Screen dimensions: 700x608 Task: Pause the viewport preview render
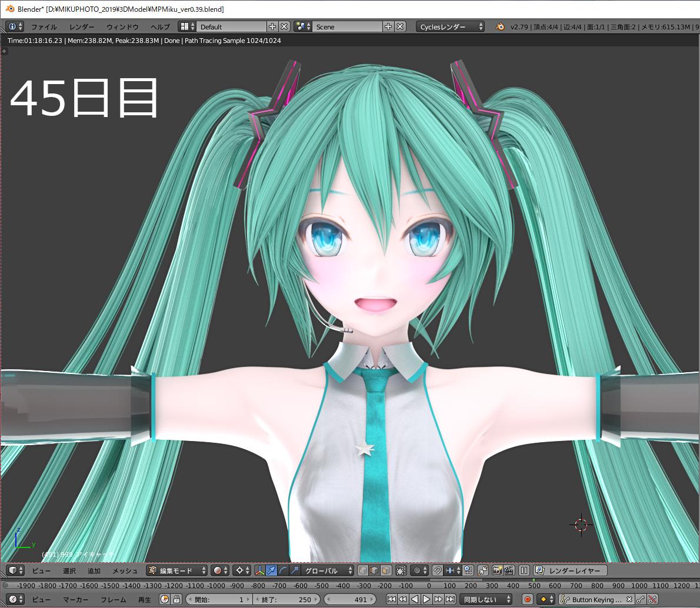coord(524,570)
